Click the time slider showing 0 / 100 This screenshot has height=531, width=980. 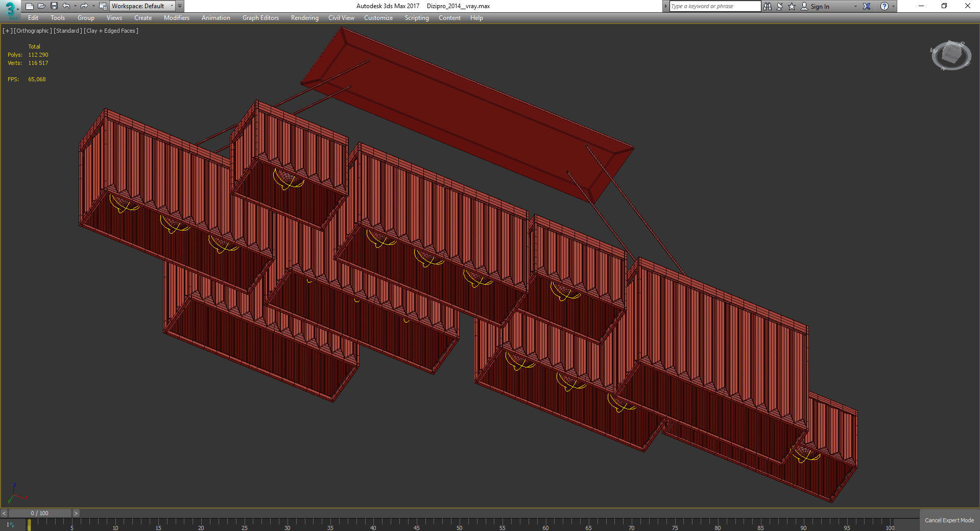40,513
